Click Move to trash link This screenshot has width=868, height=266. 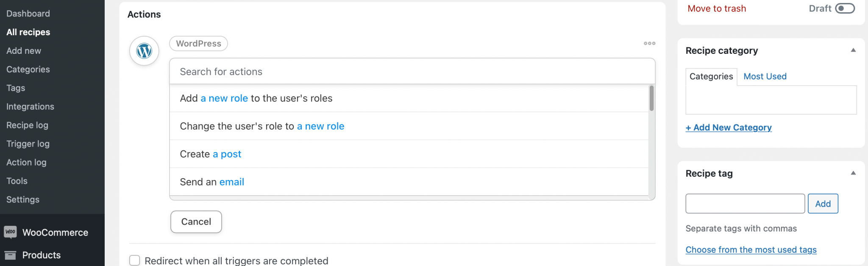[717, 8]
